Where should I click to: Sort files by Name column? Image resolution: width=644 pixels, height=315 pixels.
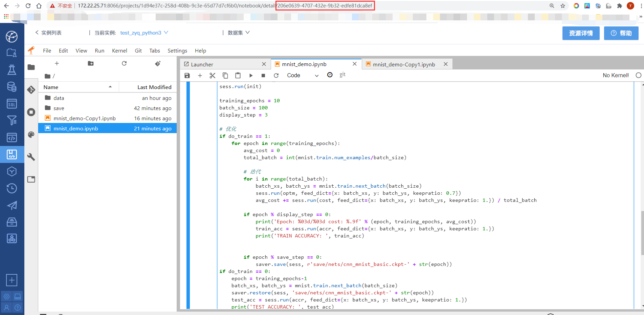click(79, 87)
